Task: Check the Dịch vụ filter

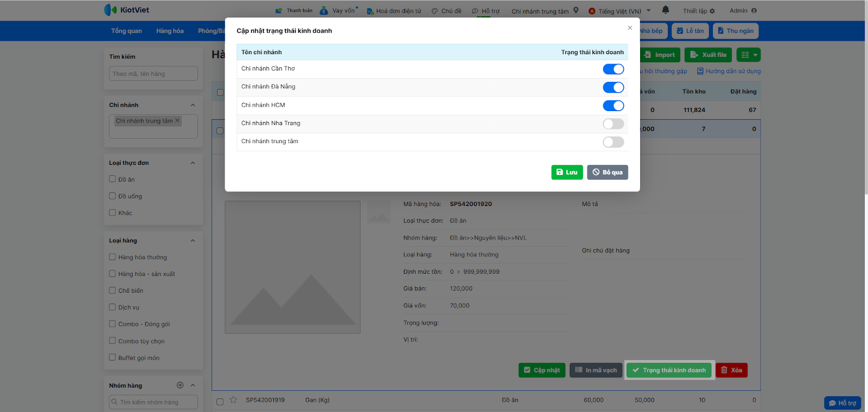Action: (x=112, y=307)
